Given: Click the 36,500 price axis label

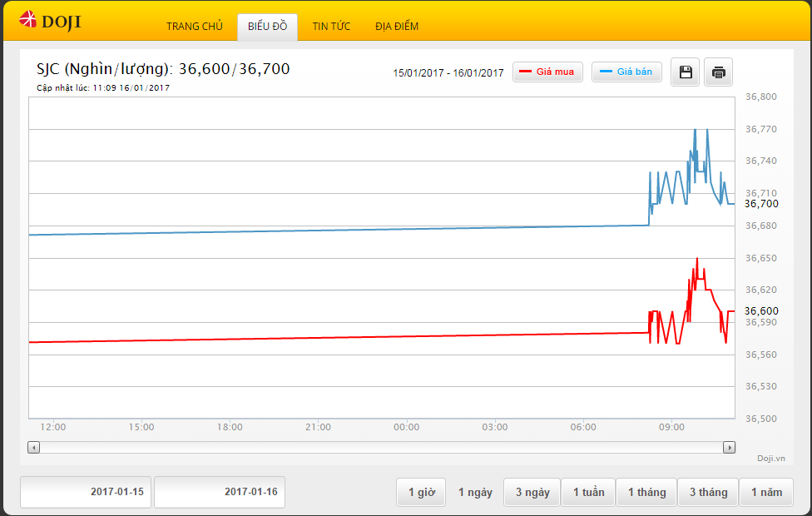Looking at the screenshot, I should [x=760, y=419].
